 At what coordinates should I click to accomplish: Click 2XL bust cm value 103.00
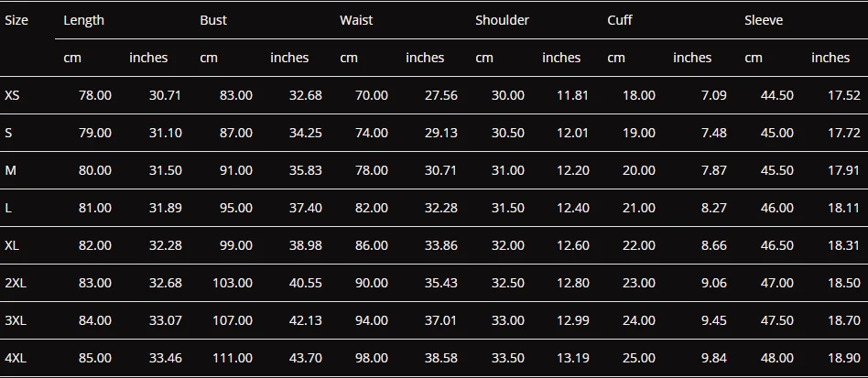[x=233, y=284]
